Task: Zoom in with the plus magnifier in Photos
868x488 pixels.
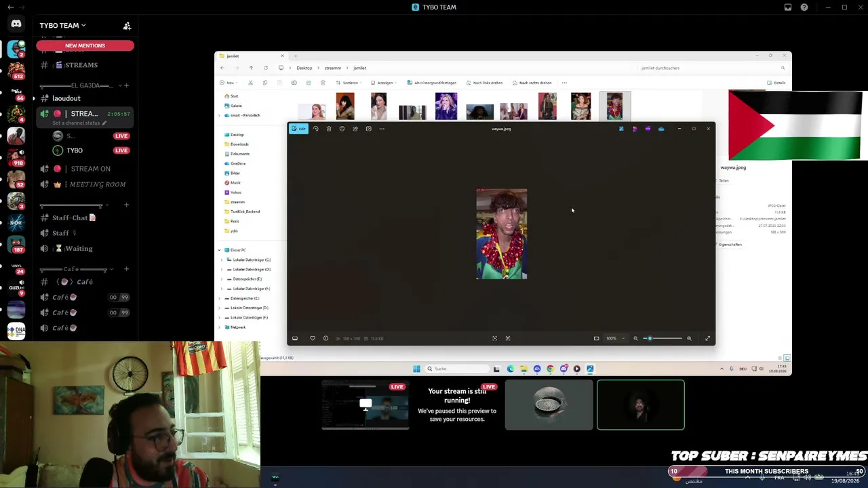Action: pos(689,338)
